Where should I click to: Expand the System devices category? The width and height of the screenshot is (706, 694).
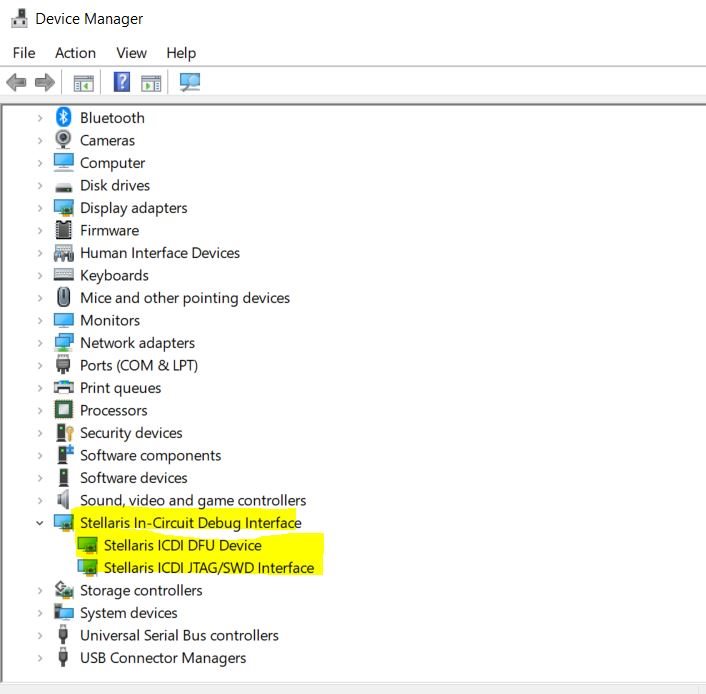40,613
